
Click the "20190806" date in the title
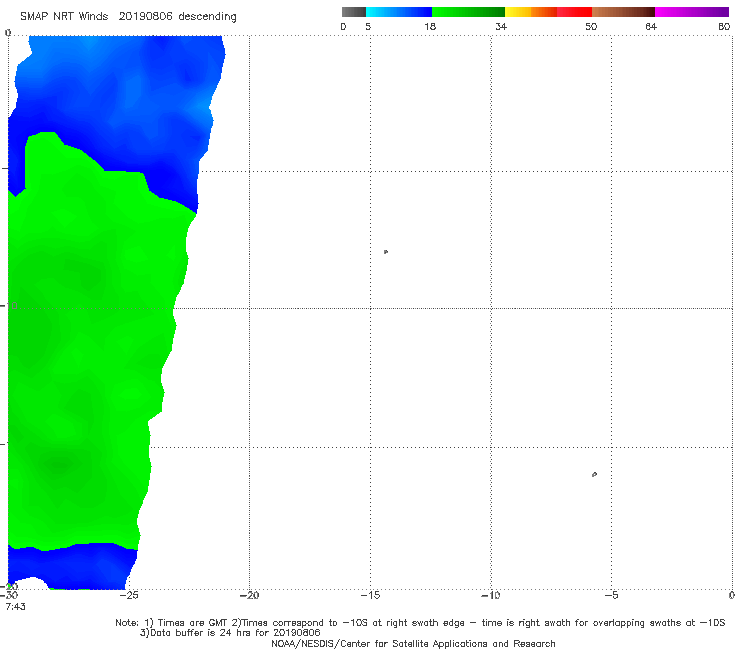coord(145,17)
